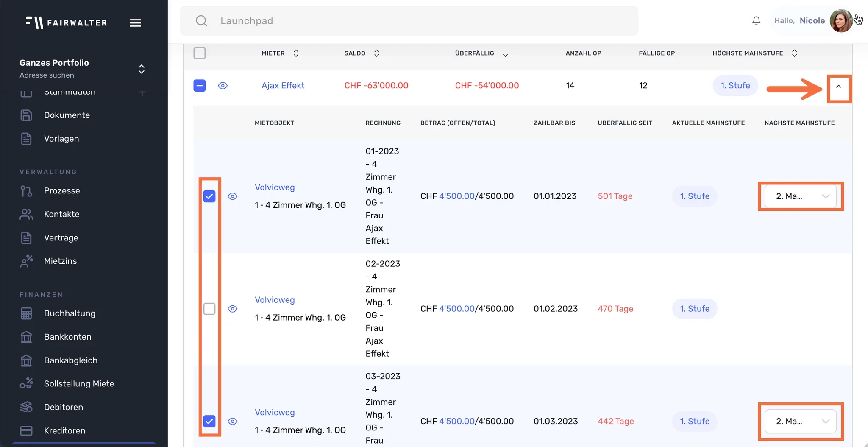Uncheck the 03-2023 invoice checkbox

tap(209, 421)
